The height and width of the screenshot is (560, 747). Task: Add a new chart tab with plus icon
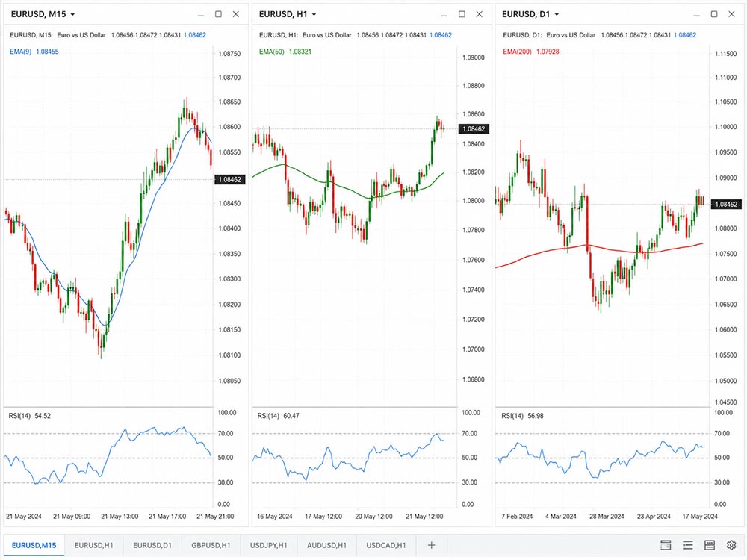click(431, 545)
